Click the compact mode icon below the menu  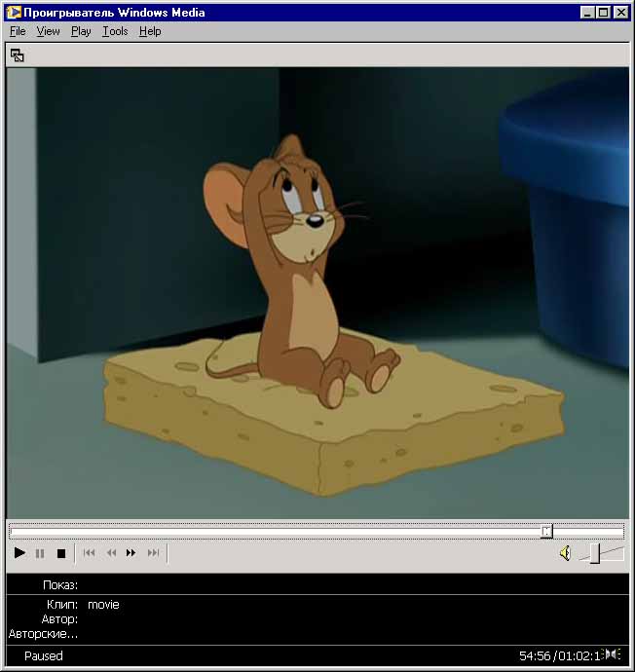18,56
